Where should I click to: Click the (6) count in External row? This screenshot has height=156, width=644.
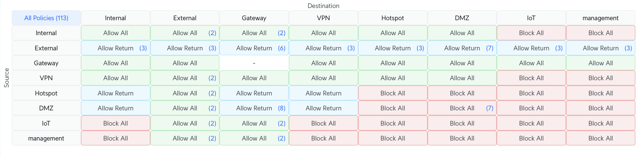pyautogui.click(x=282, y=48)
